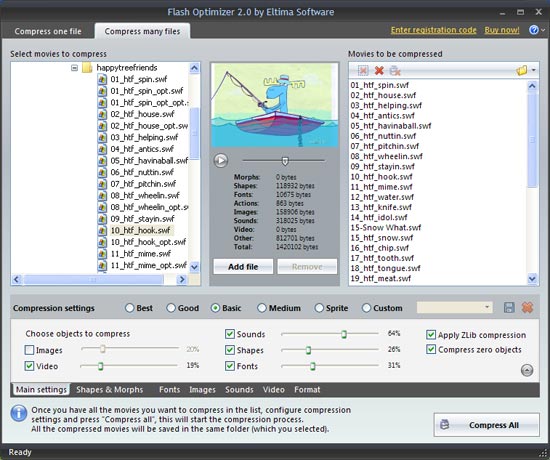Select 15-Snow What.swf in compress list
Screen dimensions: 550x460
(x=386, y=227)
